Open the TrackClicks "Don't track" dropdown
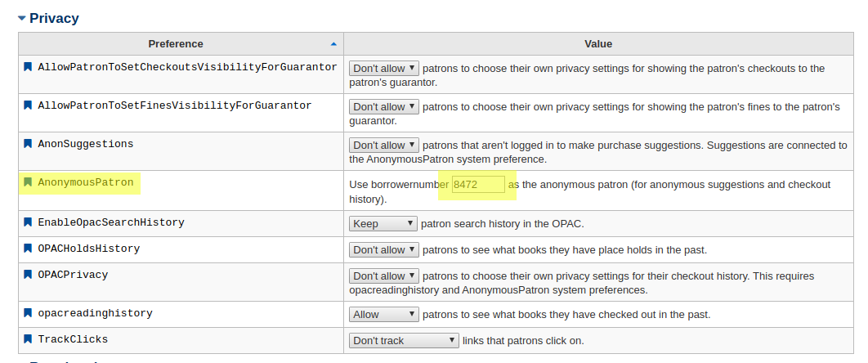This screenshot has width=868, height=363. click(x=405, y=341)
